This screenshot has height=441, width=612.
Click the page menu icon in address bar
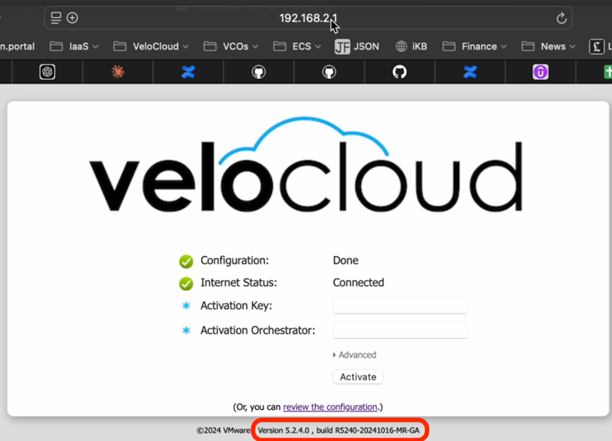pos(56,18)
